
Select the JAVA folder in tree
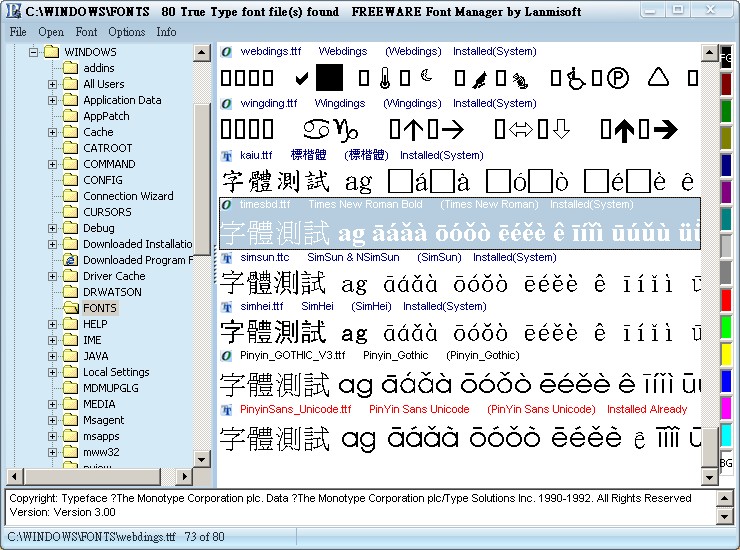[96, 356]
